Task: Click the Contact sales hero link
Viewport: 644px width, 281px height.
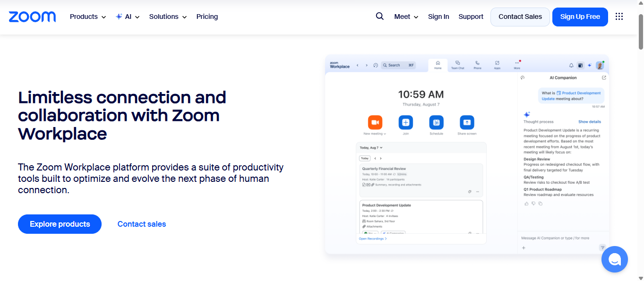Action: point(142,224)
